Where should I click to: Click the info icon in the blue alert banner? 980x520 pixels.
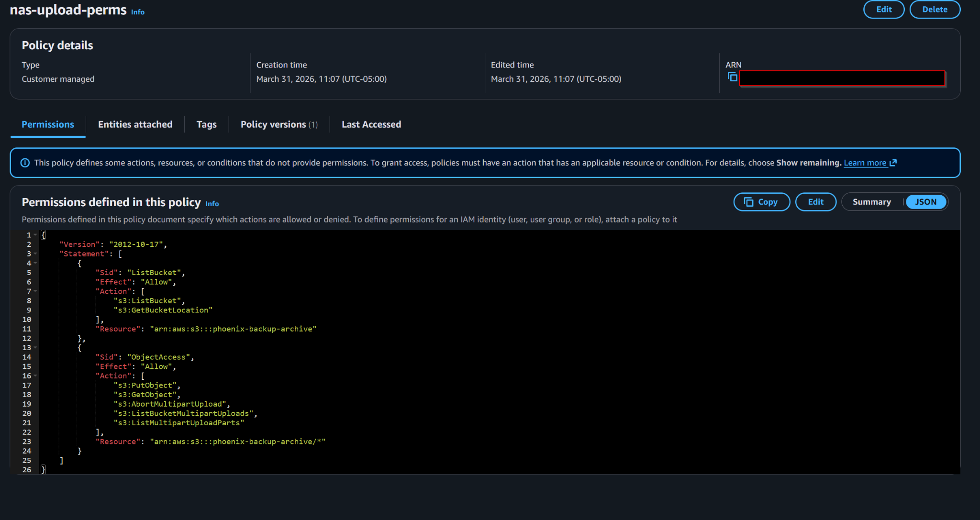click(x=25, y=163)
